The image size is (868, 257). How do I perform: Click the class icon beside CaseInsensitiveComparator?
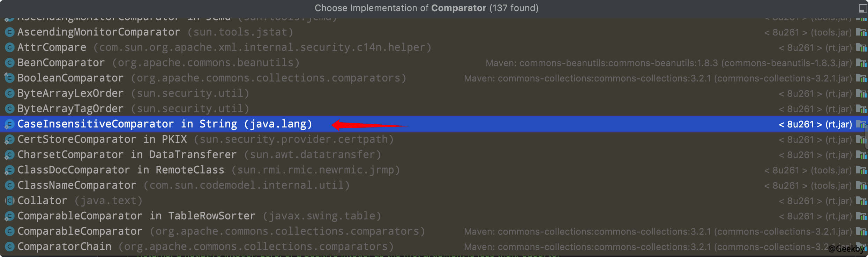pyautogui.click(x=9, y=124)
